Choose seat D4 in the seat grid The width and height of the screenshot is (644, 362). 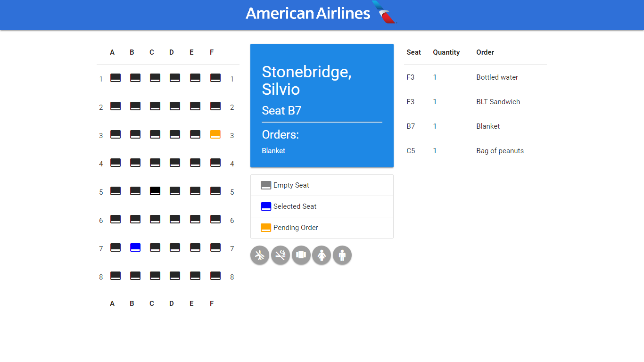[175, 163]
